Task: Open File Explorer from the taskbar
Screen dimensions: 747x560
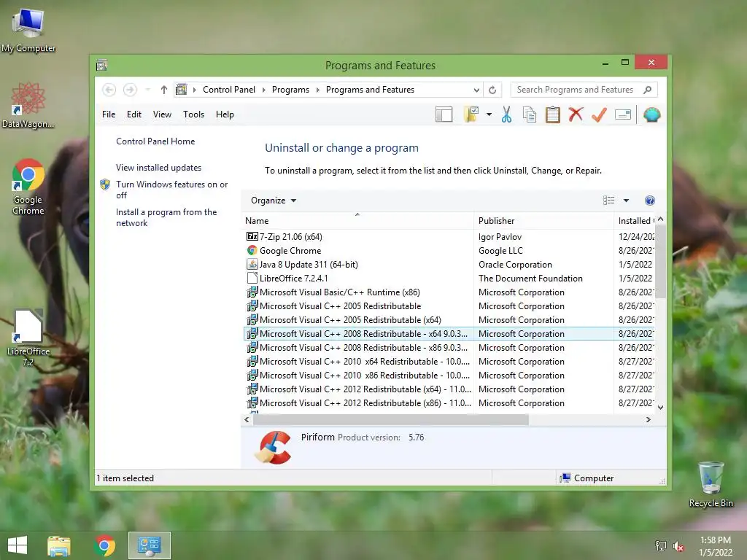Action: 58,545
